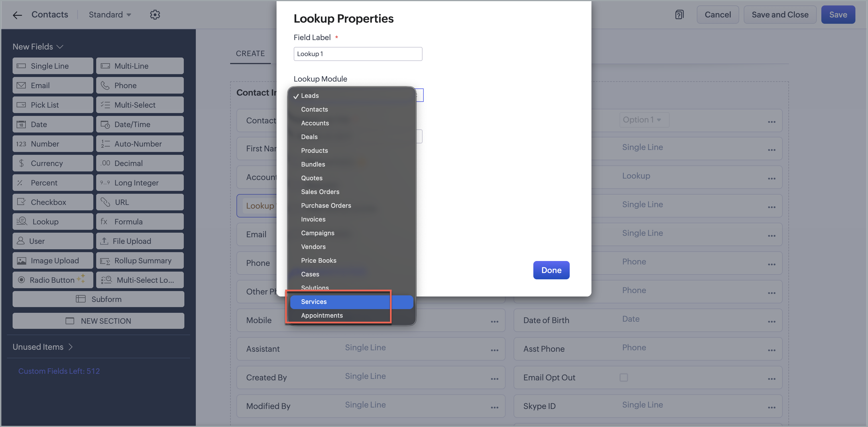Screen dimensions: 868x427
Task: Select the Lookup field type icon
Action: coord(22,221)
